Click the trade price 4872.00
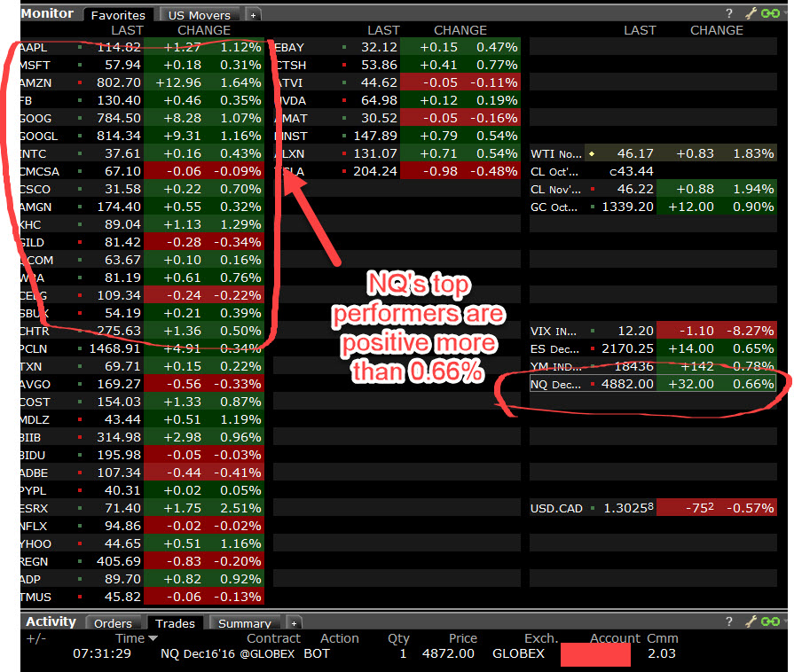 point(448,653)
